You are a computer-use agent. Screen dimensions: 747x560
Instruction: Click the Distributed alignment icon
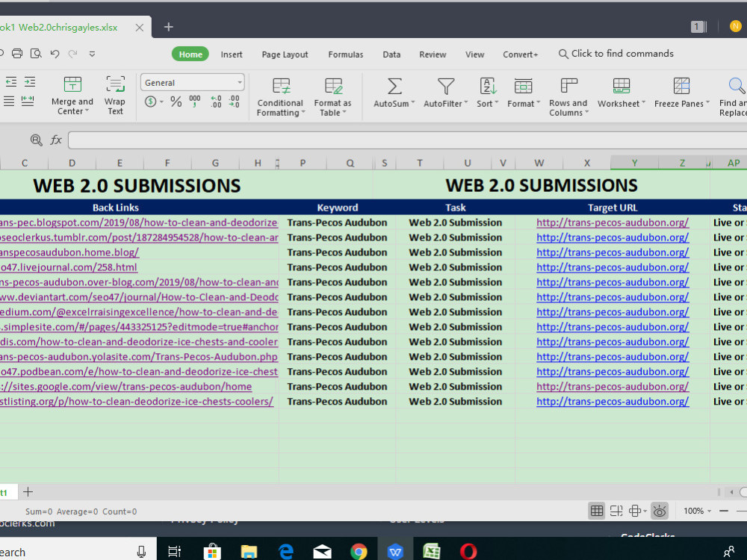[28, 101]
